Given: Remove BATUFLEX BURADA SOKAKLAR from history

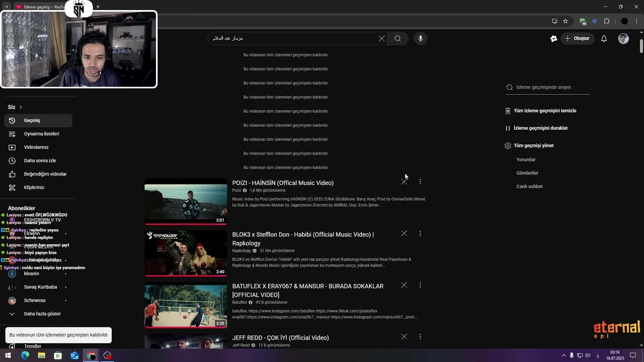Looking at the screenshot, I should [404, 285].
